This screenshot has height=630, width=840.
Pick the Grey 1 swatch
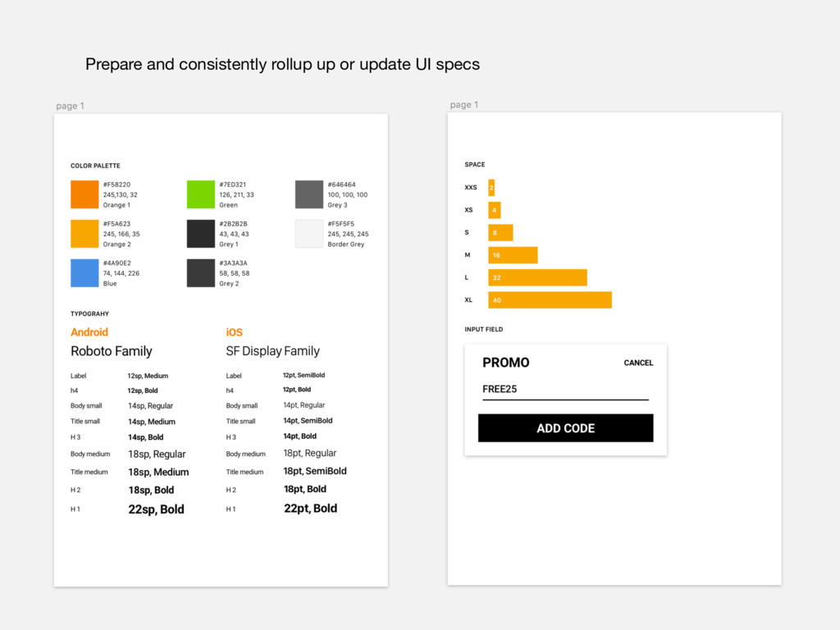tap(200, 234)
